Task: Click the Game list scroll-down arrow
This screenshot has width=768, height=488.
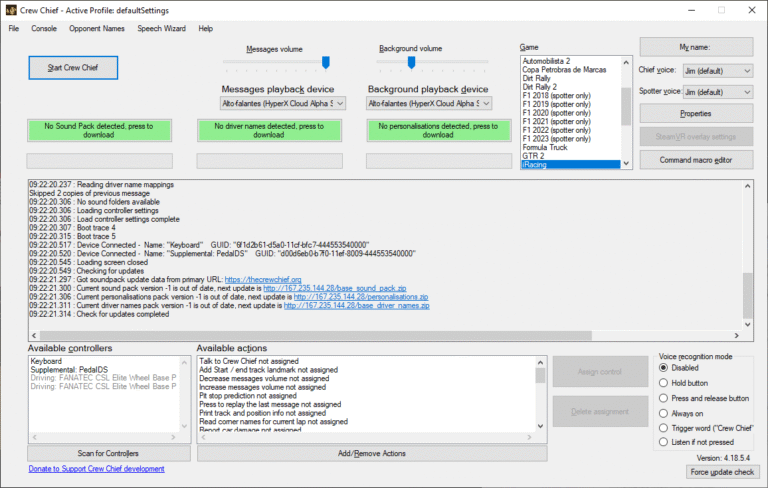Action: click(626, 164)
